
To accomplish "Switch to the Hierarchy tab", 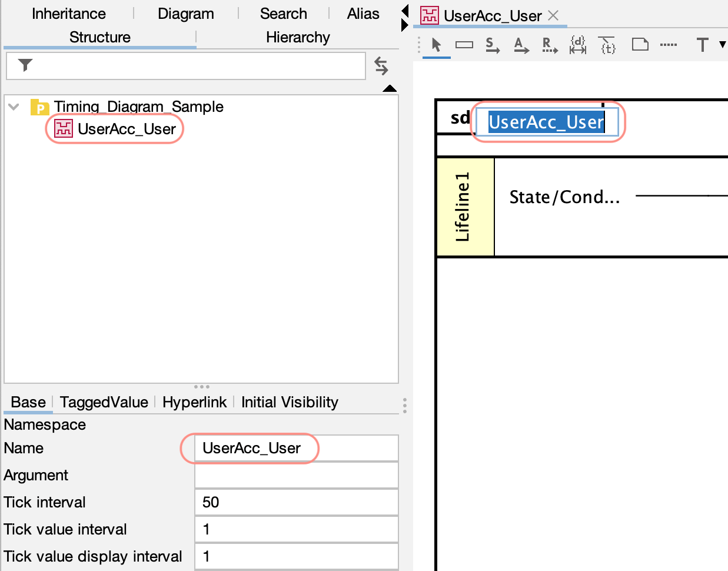I will pyautogui.click(x=298, y=37).
